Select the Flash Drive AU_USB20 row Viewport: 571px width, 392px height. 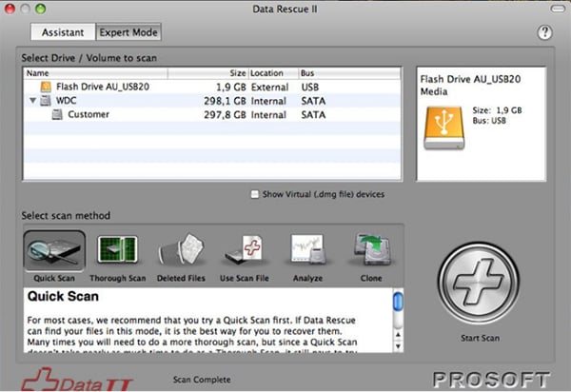[212, 87]
